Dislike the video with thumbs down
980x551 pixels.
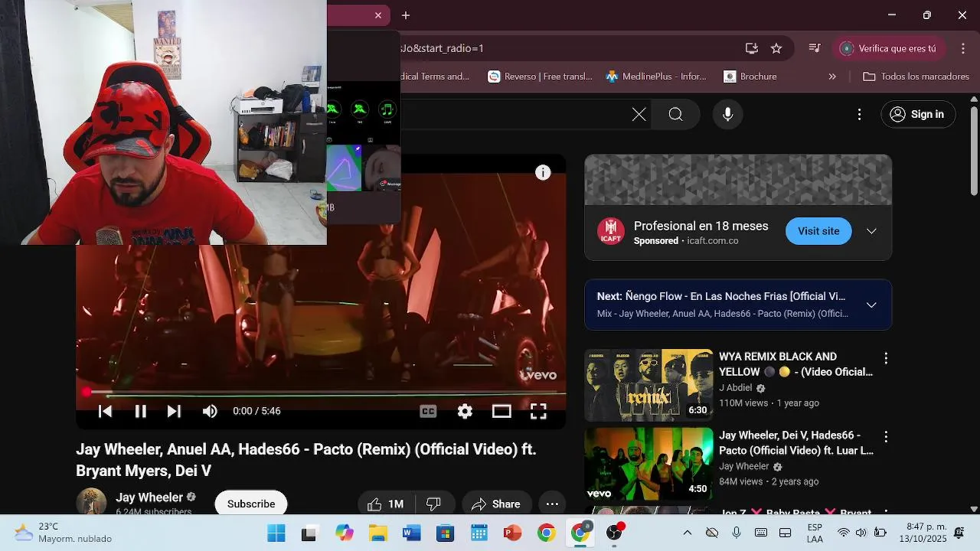pyautogui.click(x=434, y=504)
